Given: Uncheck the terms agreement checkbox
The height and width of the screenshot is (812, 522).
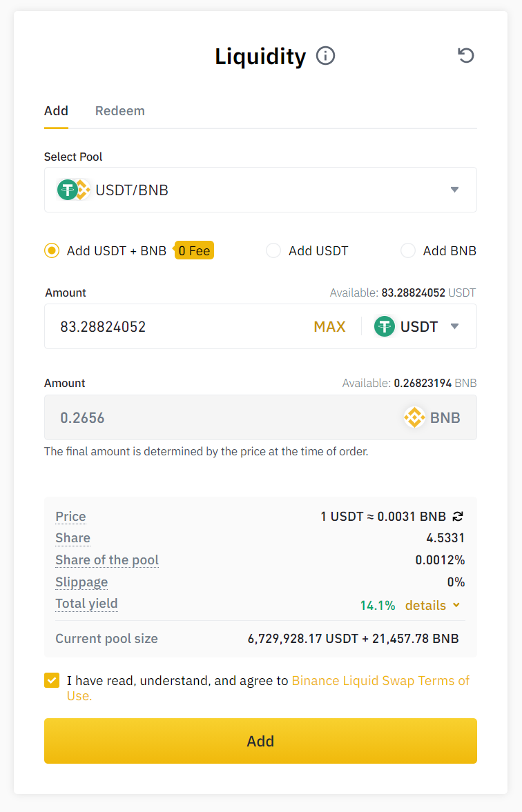Looking at the screenshot, I should coord(52,681).
